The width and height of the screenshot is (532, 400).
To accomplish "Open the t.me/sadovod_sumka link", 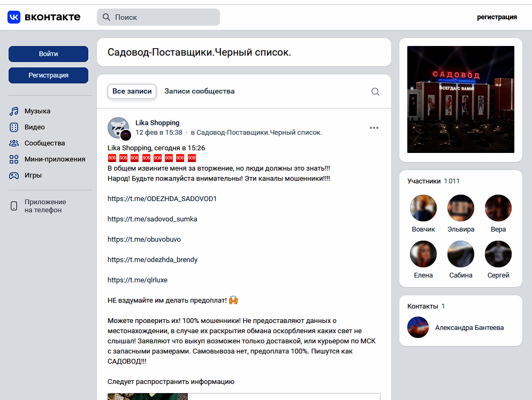I will pos(153,219).
